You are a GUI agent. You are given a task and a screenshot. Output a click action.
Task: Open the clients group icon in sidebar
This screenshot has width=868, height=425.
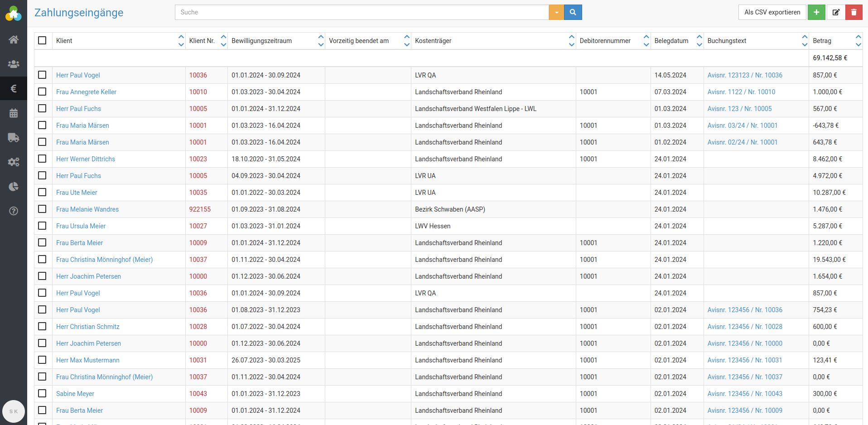click(x=14, y=64)
